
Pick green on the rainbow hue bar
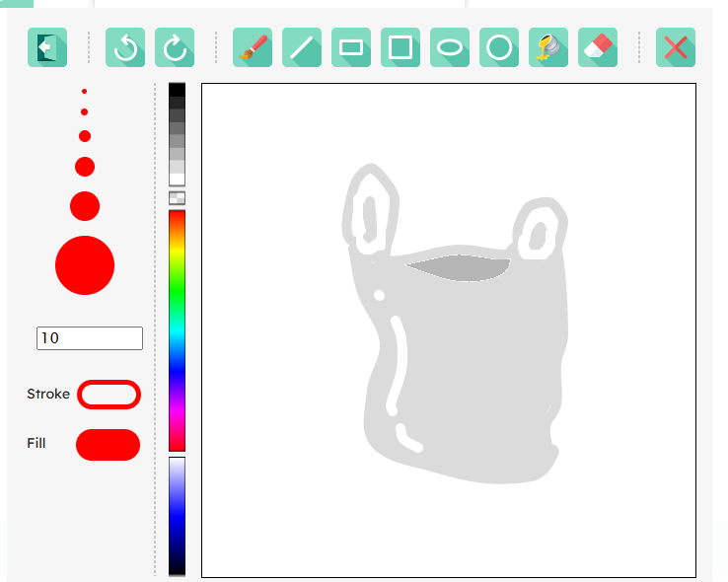tap(177, 290)
